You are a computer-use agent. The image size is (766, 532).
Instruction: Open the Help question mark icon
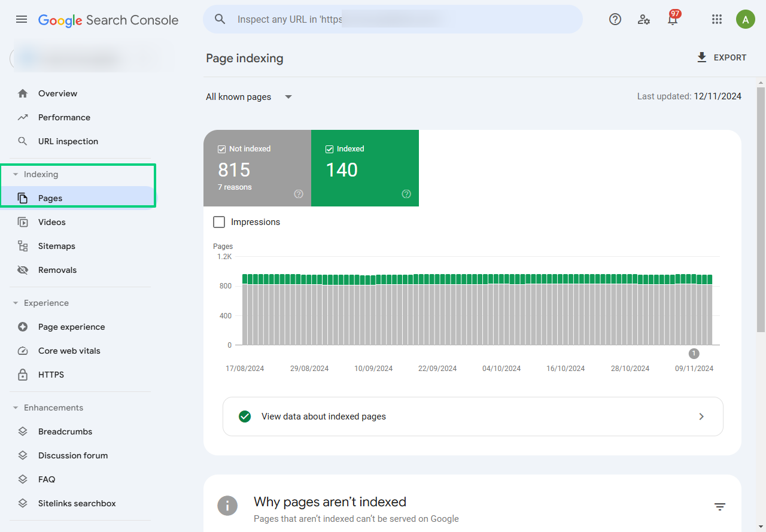point(615,19)
